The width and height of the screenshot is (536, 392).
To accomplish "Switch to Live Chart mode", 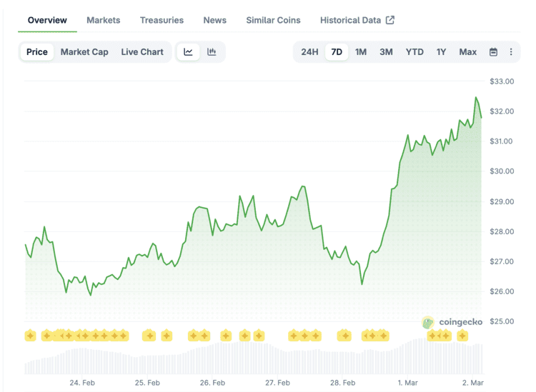I will [142, 51].
